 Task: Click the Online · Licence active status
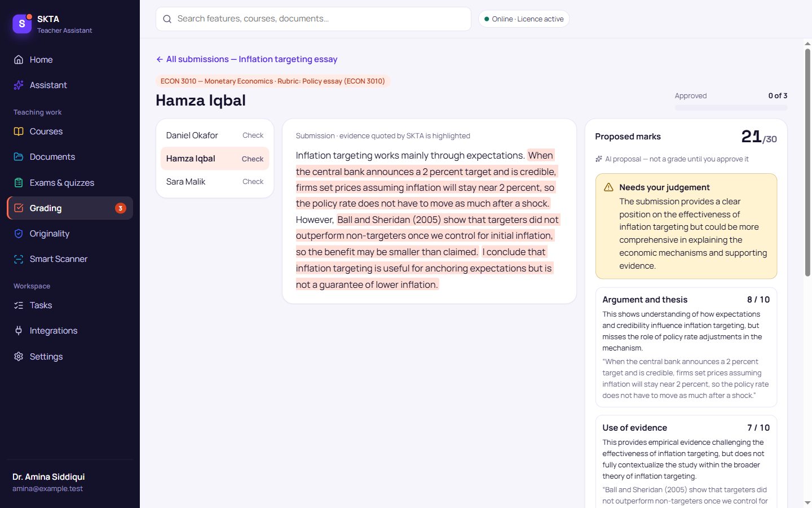(x=524, y=19)
